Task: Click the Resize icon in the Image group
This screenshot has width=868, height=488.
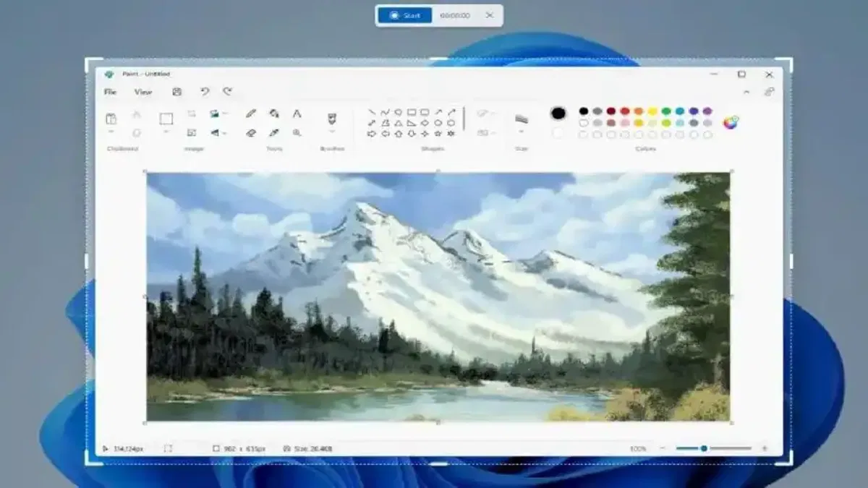Action: tap(192, 132)
